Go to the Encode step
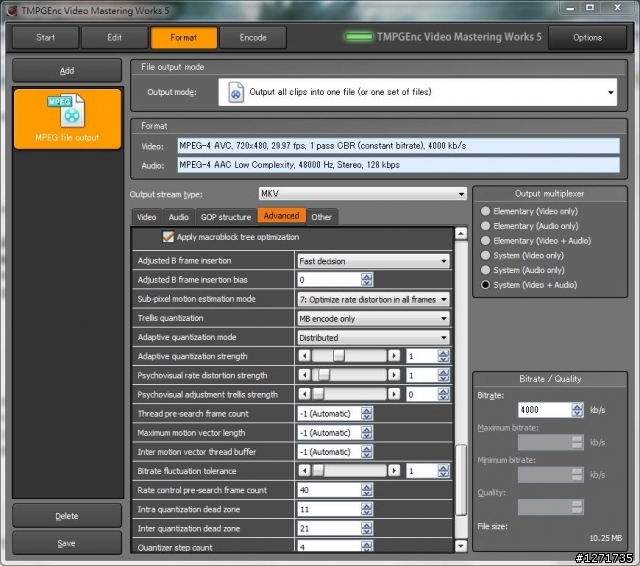Image resolution: width=640 pixels, height=566 pixels. point(253,38)
